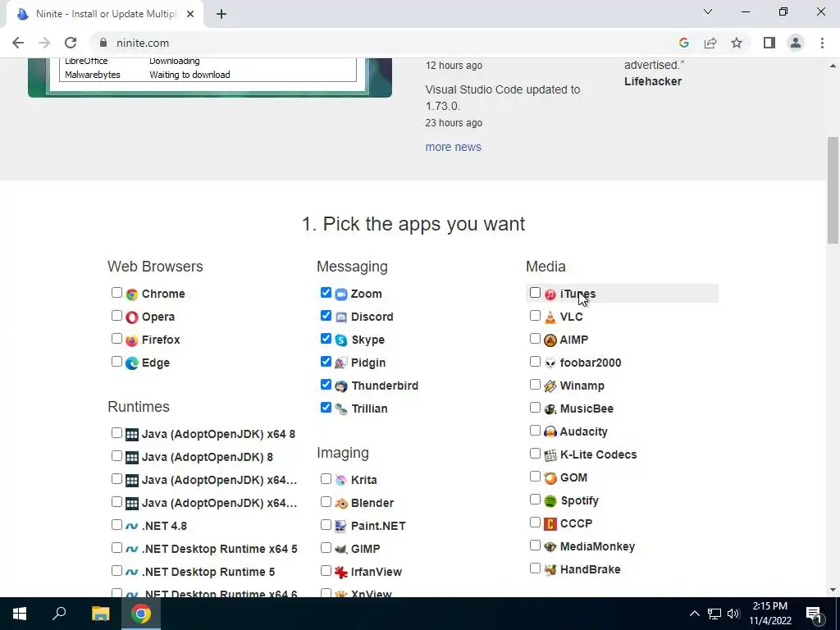Open Chrome side panel
Screen dimensions: 840x630
769,43
